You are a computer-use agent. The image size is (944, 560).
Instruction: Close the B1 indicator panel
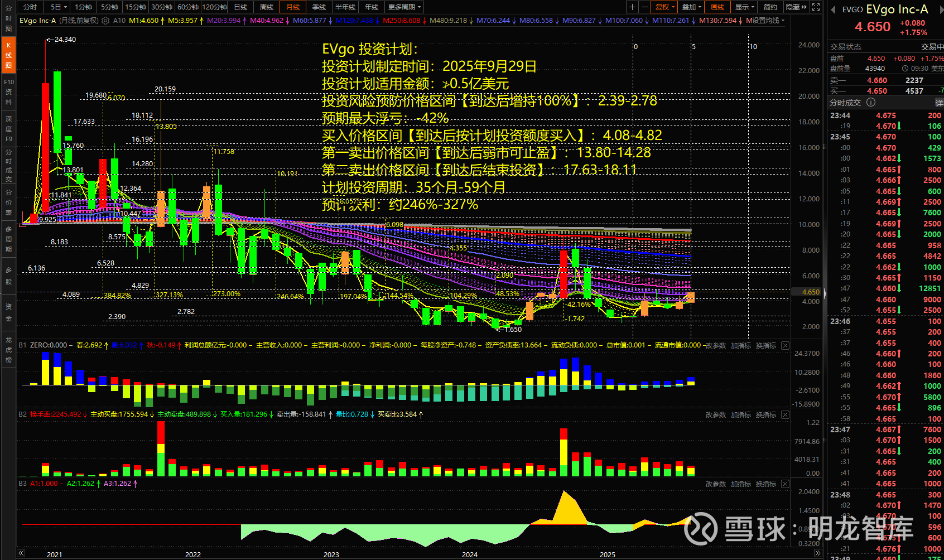pyautogui.click(x=785, y=346)
